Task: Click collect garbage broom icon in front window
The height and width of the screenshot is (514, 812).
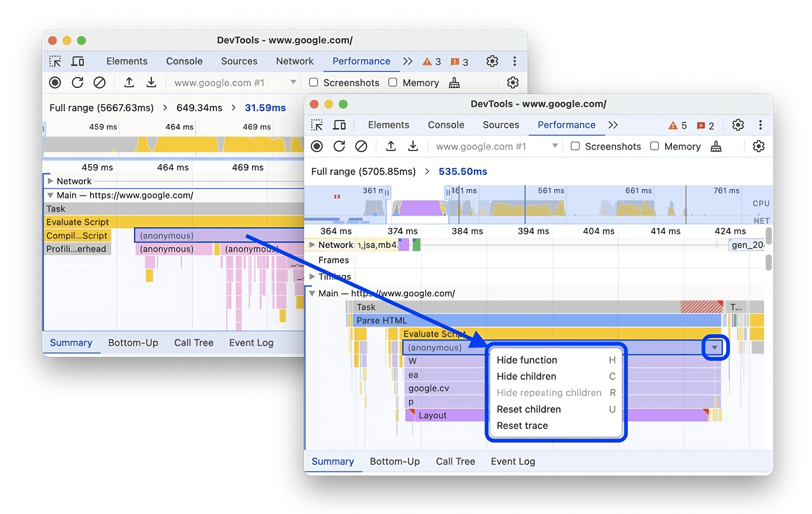Action: 715,146
